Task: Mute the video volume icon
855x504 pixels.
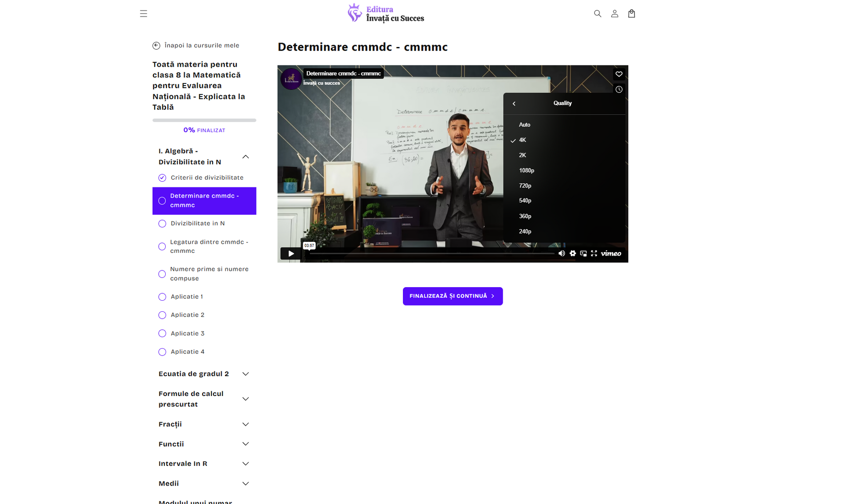Action: point(562,253)
